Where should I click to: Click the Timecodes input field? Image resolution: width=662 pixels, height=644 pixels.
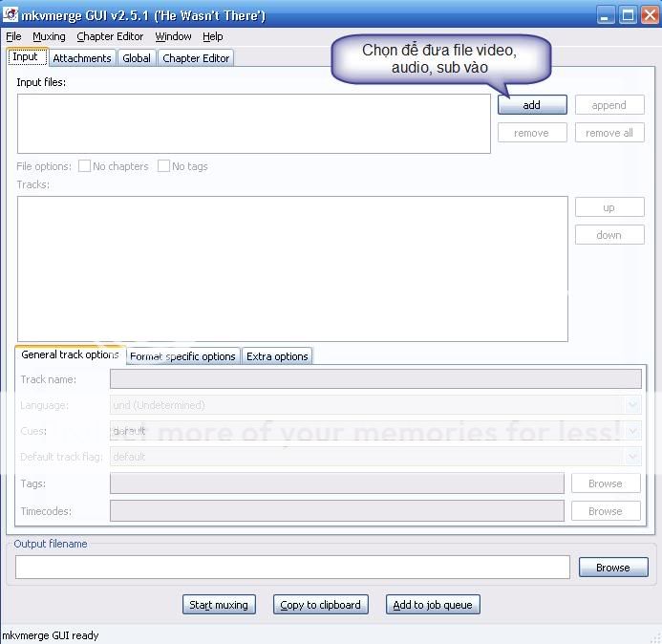(337, 511)
